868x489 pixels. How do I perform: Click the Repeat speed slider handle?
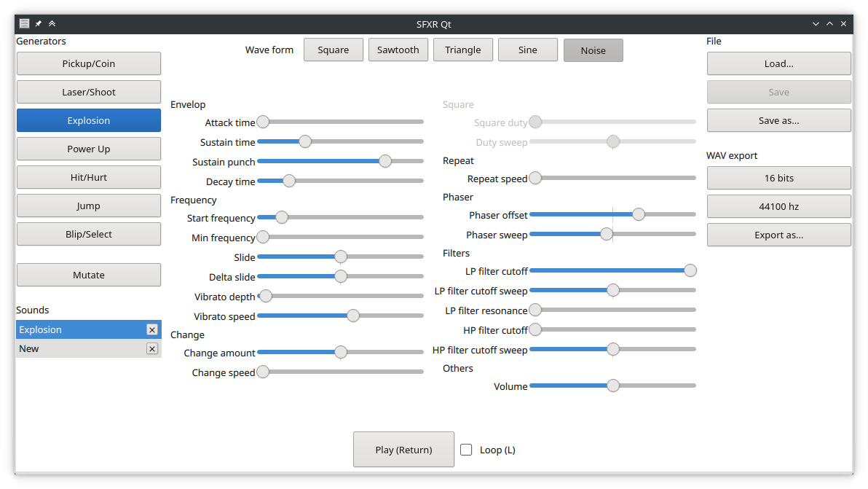click(x=535, y=178)
